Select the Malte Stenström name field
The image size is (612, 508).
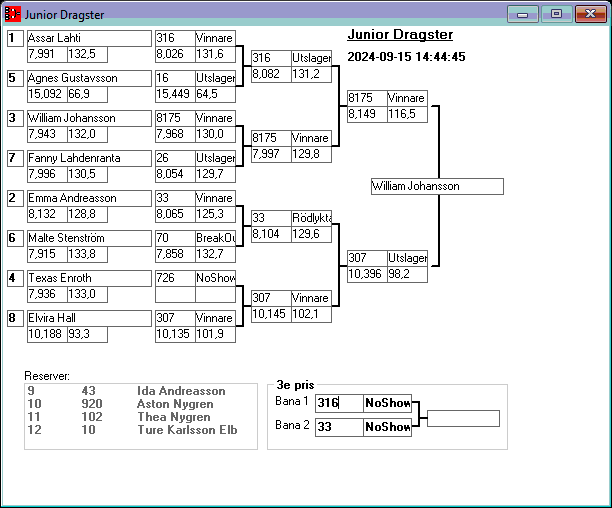(89, 238)
